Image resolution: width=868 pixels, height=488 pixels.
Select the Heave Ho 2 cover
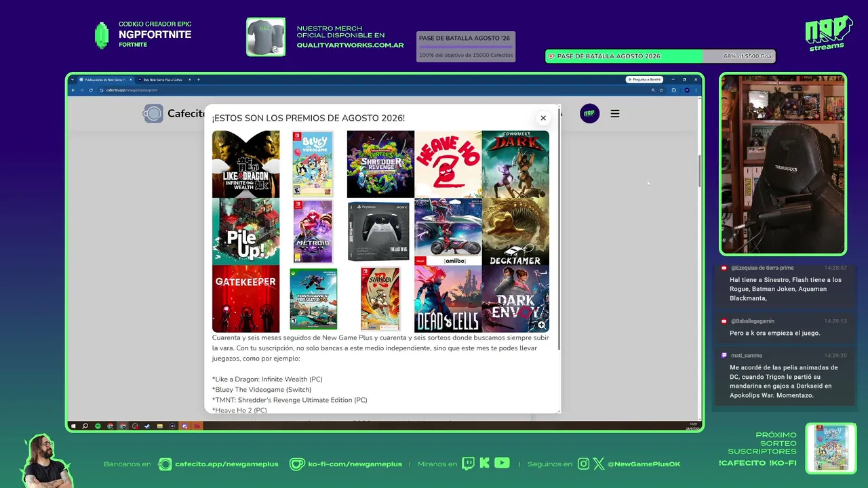(448, 164)
